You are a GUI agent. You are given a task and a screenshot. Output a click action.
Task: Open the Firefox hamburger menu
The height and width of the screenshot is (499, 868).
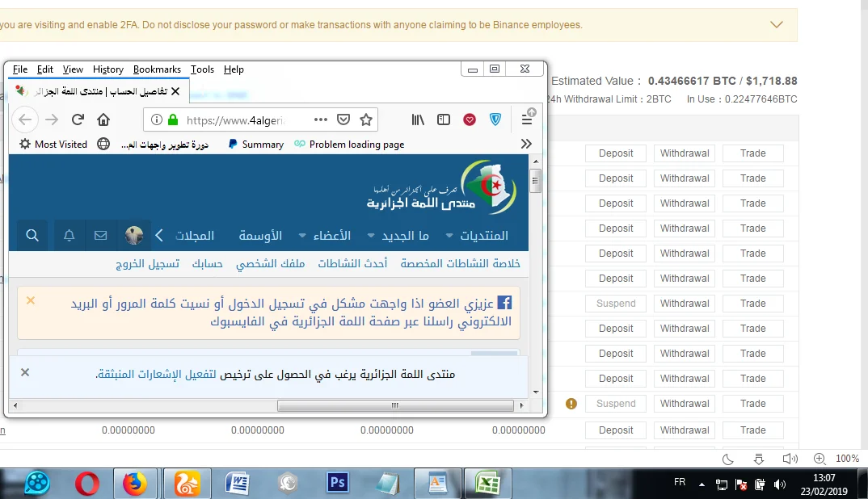tap(527, 120)
